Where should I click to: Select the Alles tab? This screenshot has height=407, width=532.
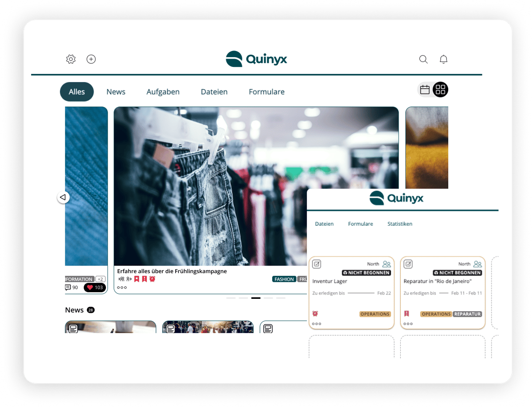click(x=77, y=92)
